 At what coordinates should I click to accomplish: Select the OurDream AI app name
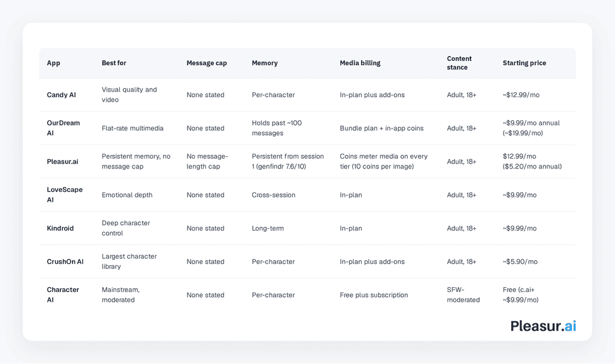pos(63,128)
